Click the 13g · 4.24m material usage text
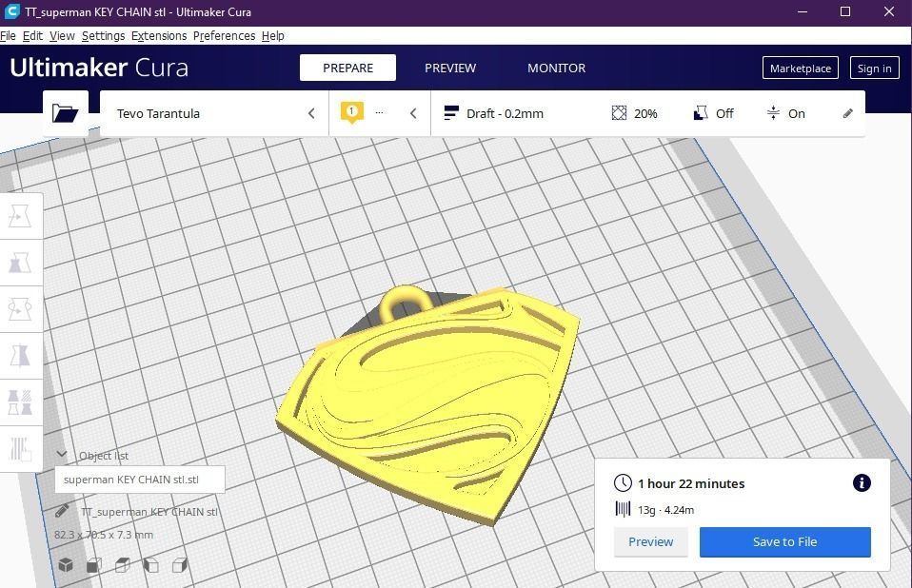This screenshot has width=912, height=588. tap(665, 510)
